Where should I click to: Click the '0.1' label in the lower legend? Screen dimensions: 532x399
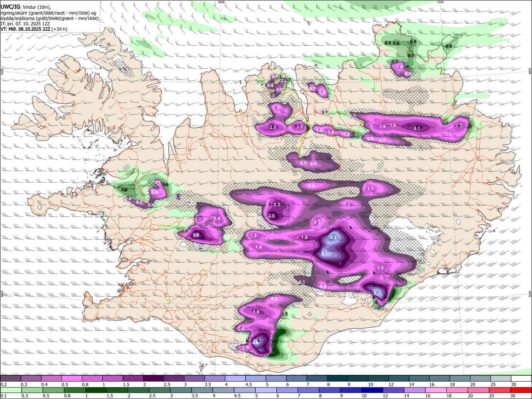click(x=3, y=396)
